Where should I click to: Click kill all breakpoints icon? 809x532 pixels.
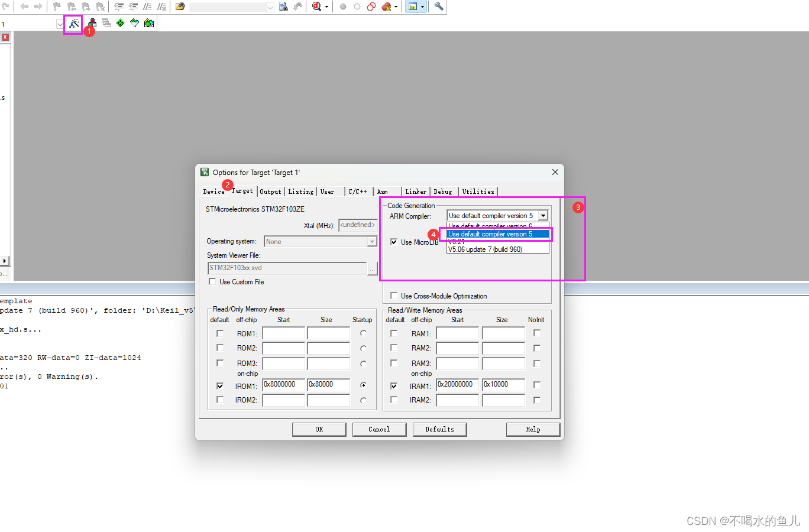pyautogui.click(x=386, y=7)
